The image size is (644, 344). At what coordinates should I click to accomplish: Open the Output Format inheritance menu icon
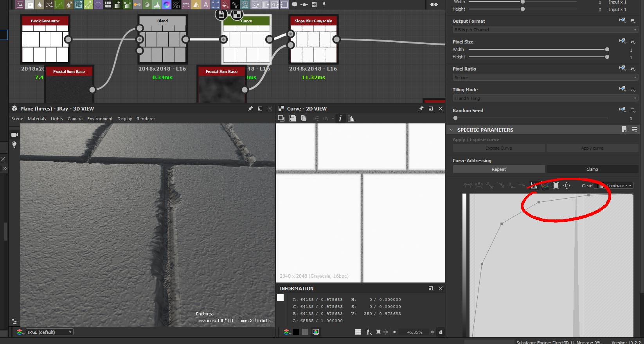pyautogui.click(x=622, y=20)
